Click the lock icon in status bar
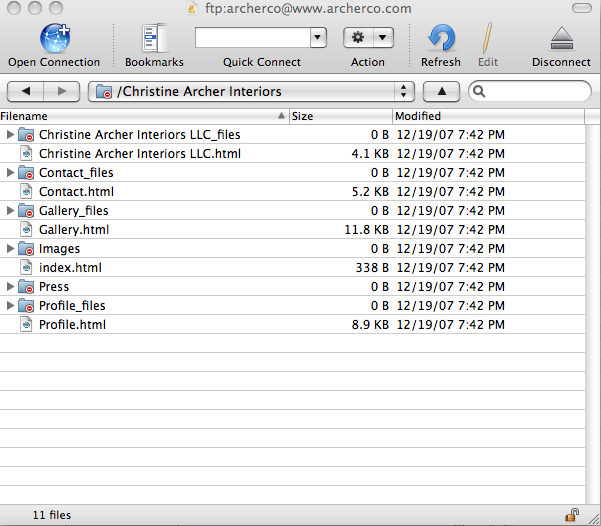 [x=572, y=514]
